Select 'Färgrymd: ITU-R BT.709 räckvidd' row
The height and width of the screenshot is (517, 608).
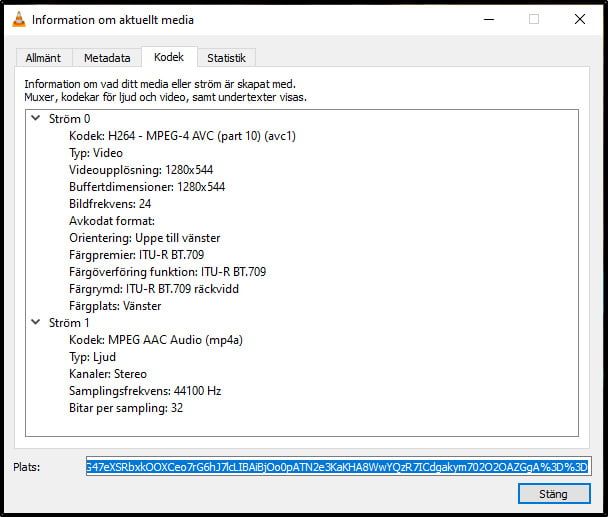(x=154, y=289)
